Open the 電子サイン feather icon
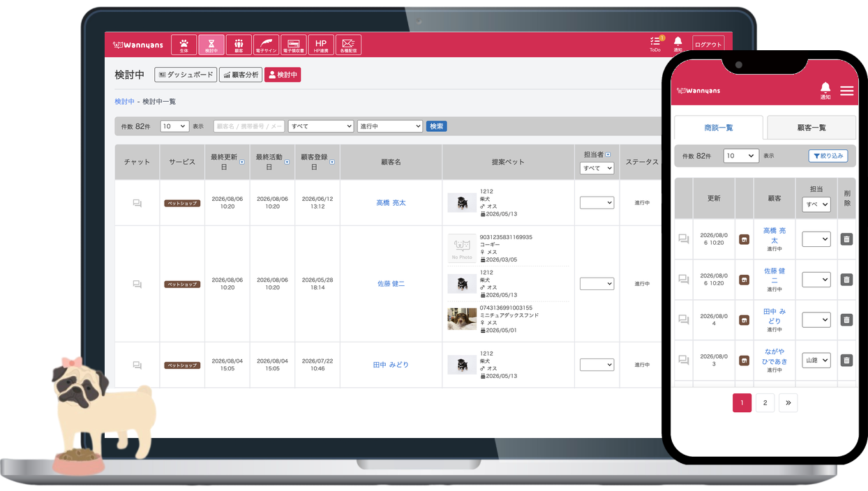This screenshot has width=868, height=491. point(266,45)
